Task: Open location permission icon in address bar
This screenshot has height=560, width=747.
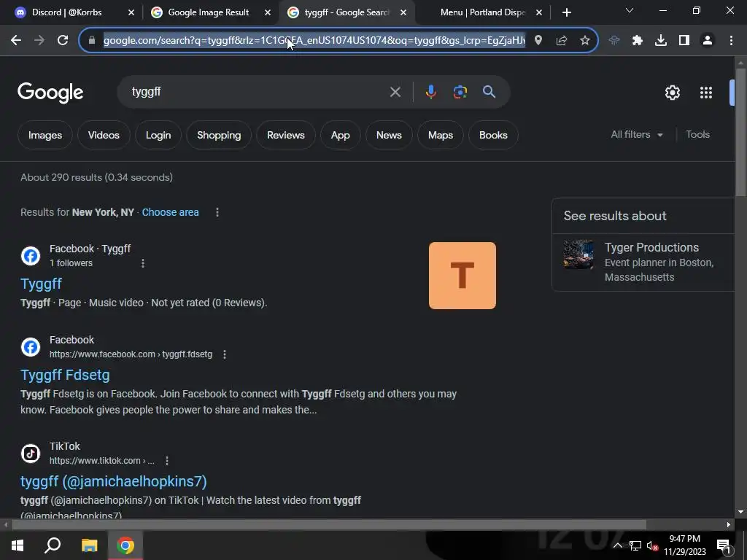Action: 538,41
